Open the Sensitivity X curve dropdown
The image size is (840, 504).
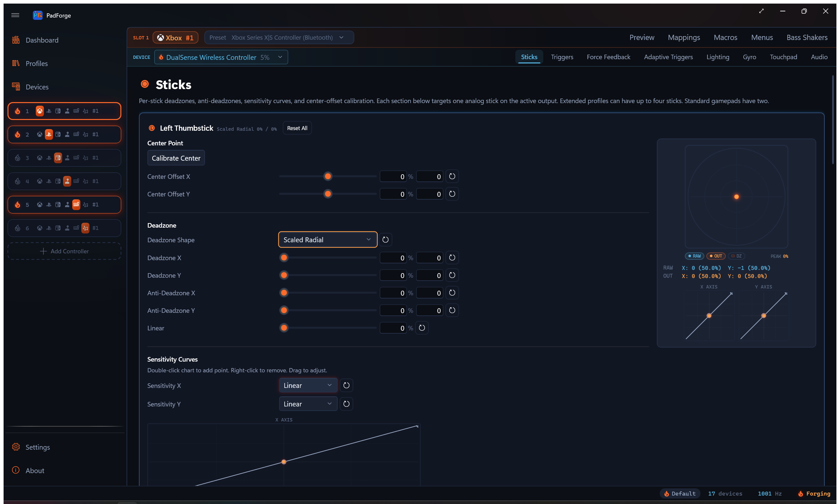pyautogui.click(x=308, y=385)
